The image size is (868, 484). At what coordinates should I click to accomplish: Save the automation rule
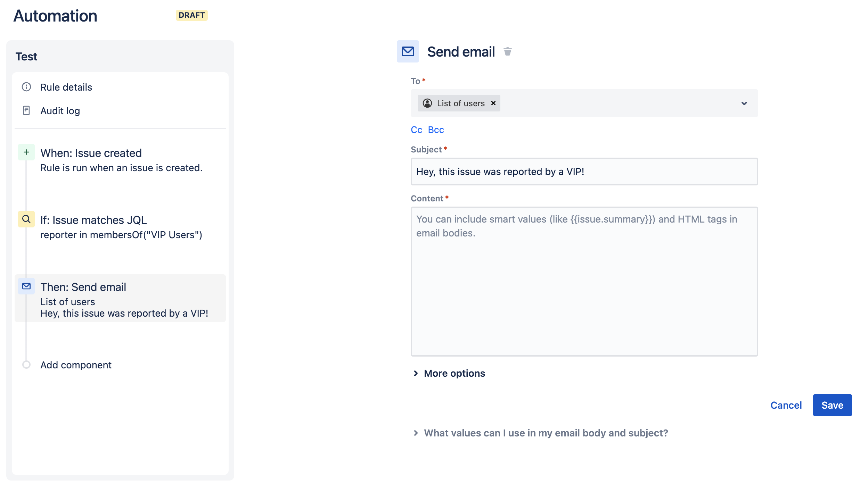click(x=832, y=405)
